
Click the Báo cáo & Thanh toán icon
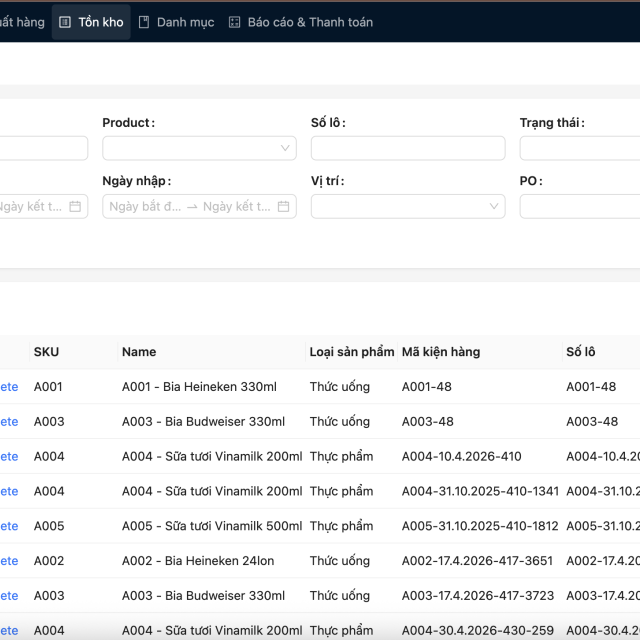click(x=234, y=22)
